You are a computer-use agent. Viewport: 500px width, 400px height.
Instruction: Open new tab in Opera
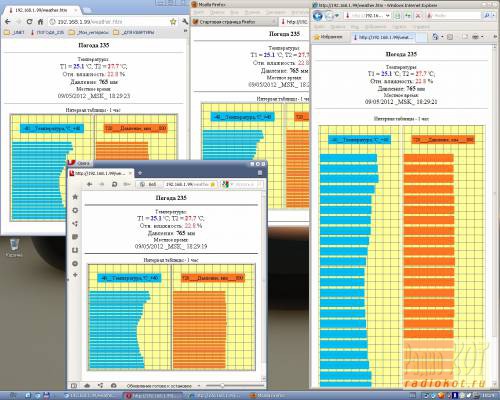140,173
